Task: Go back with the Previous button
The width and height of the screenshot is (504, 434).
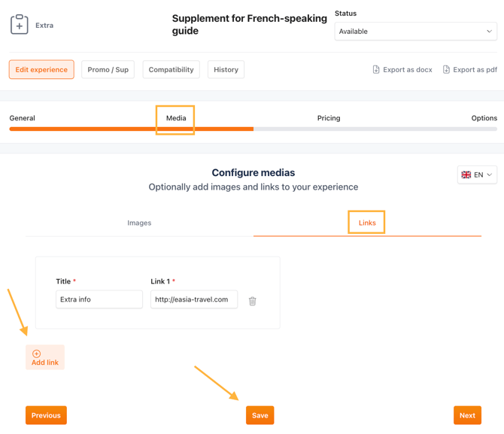Action: pyautogui.click(x=46, y=415)
